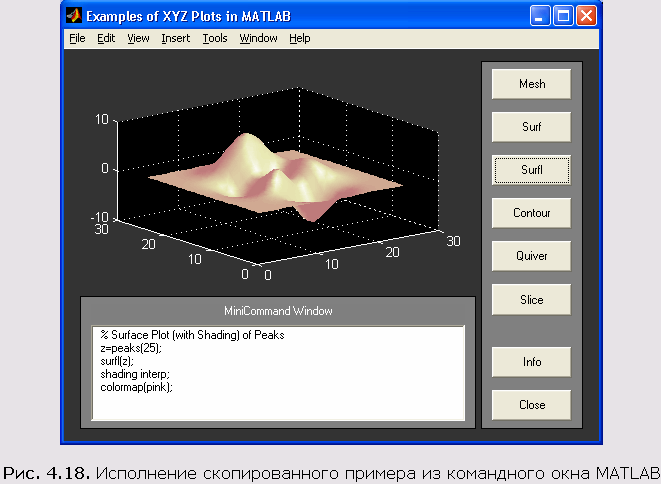Click the 'MiniCommand Window' panel title
This screenshot has height=484, width=661.
click(x=278, y=311)
